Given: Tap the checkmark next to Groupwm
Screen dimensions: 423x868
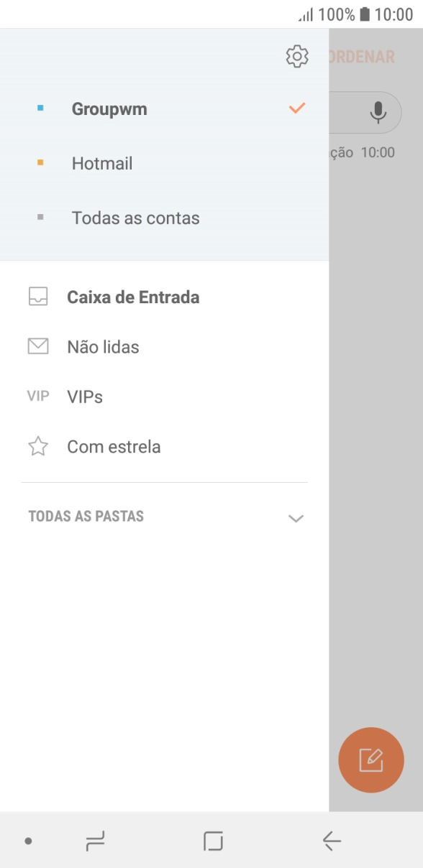Looking at the screenshot, I should coord(296,108).
